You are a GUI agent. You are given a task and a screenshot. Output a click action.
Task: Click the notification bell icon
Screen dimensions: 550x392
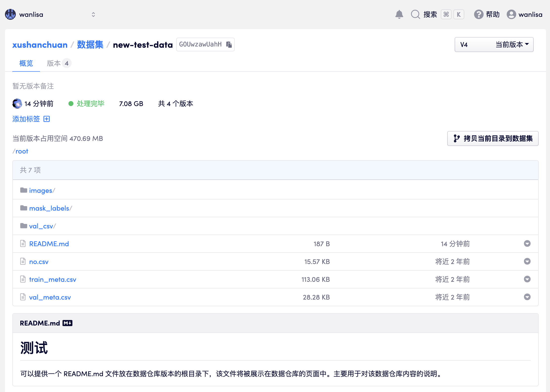pos(399,14)
